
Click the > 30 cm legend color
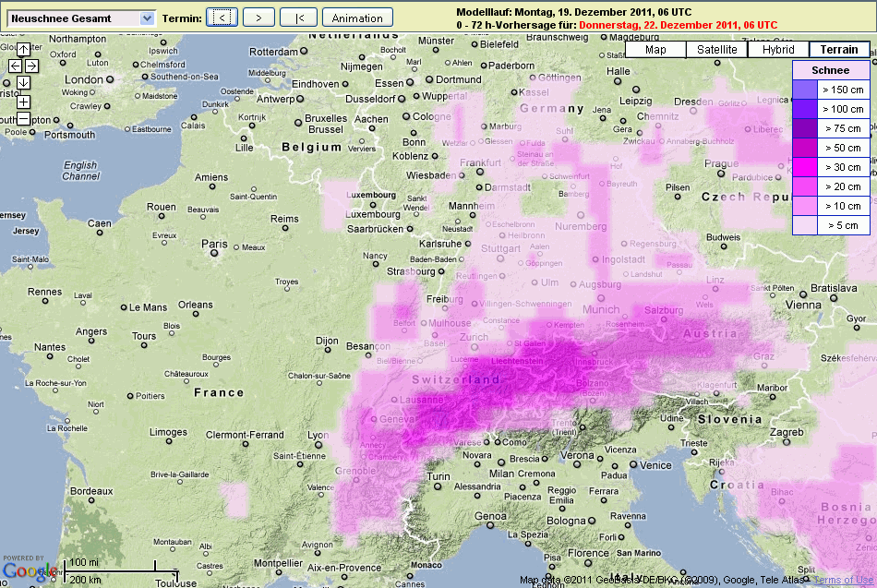[x=805, y=167]
